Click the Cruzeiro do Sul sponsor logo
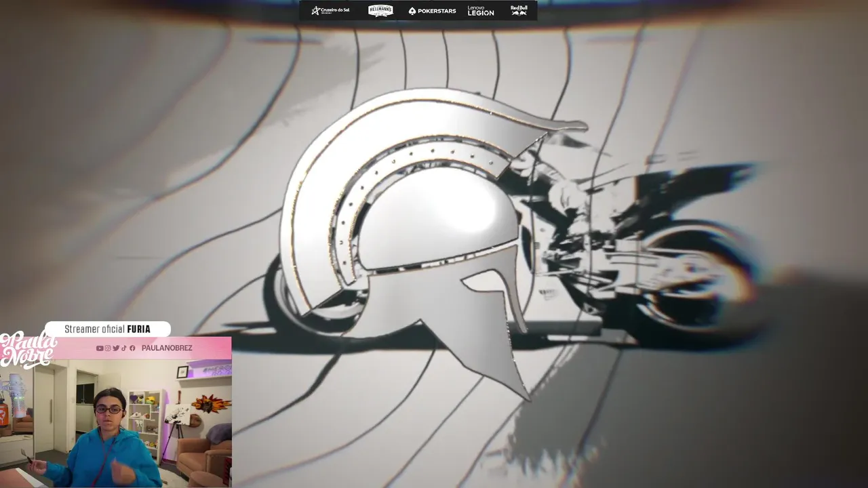The width and height of the screenshot is (868, 488). (330, 10)
